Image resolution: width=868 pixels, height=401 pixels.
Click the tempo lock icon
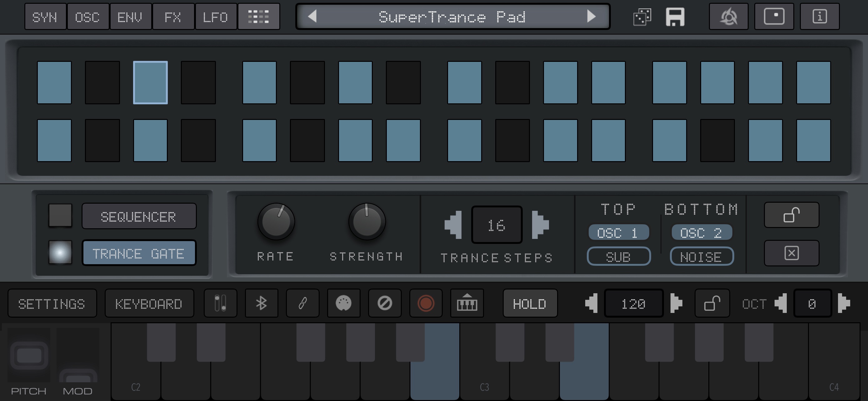pos(712,303)
